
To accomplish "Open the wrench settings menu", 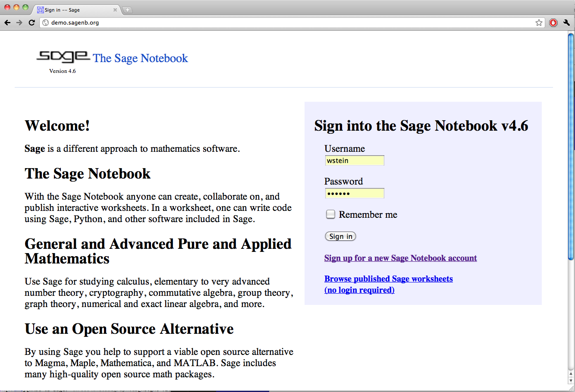I will pyautogui.click(x=567, y=22).
